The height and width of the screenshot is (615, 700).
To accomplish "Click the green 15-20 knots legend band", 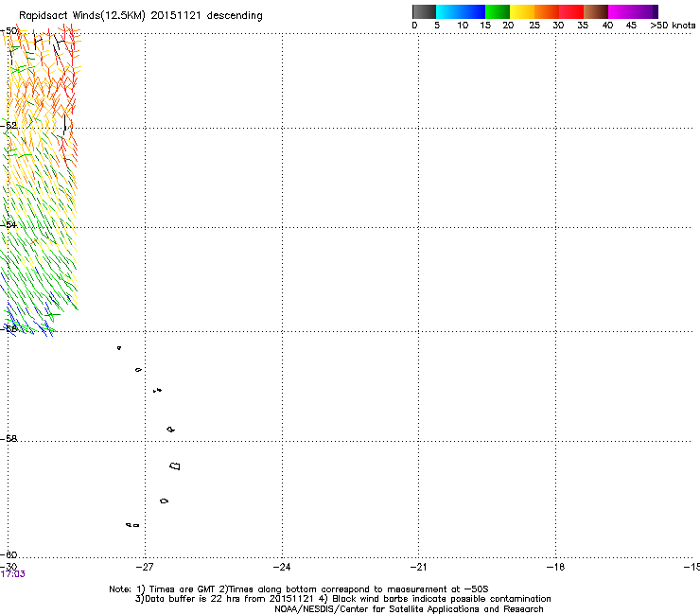I will [x=498, y=11].
